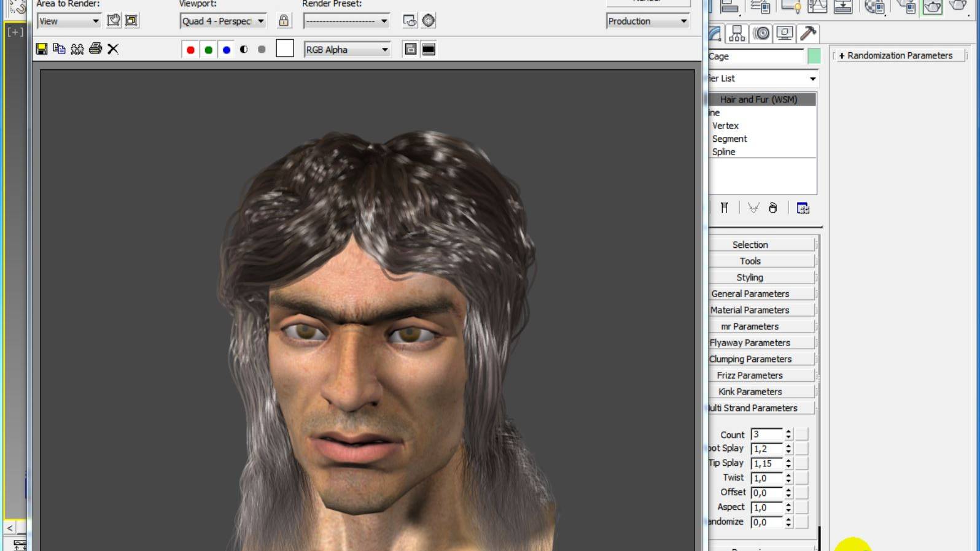Viewport: 980px width, 551px height.
Task: Expand the Kink Parameters rollout
Action: (761, 391)
